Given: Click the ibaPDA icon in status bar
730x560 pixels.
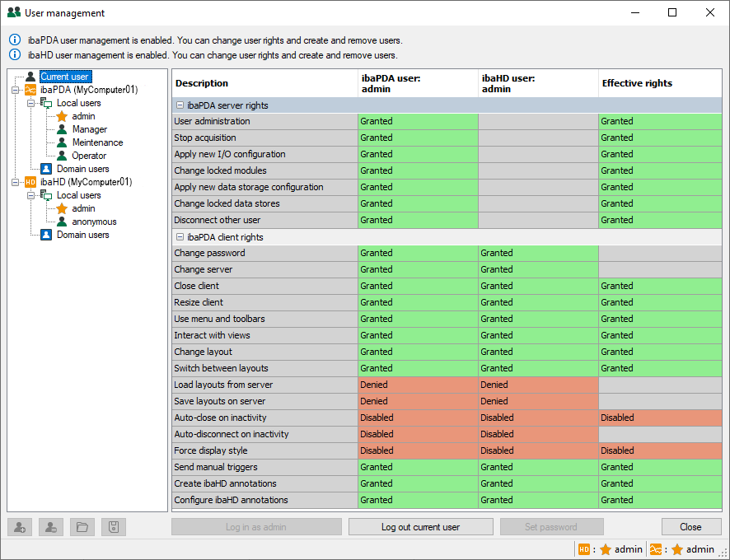Looking at the screenshot, I should click(656, 549).
